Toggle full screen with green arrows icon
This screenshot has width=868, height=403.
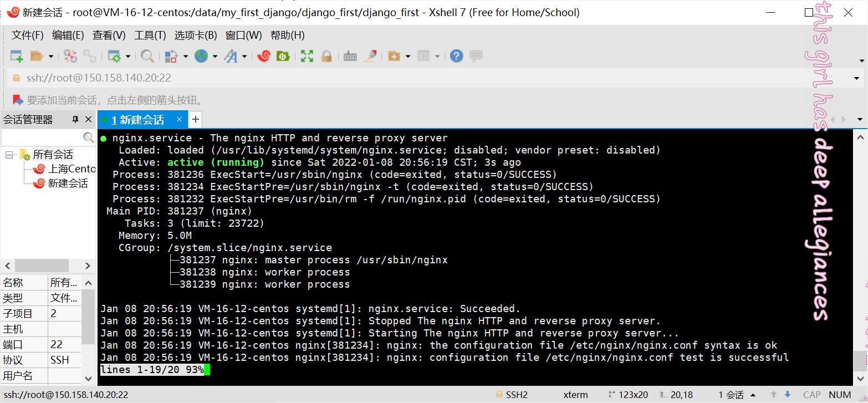click(307, 56)
